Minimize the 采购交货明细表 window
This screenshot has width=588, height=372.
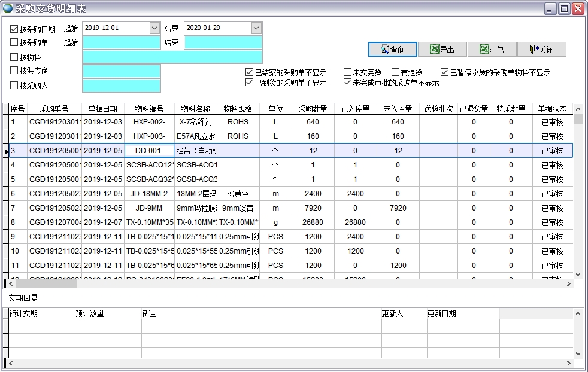[550, 8]
